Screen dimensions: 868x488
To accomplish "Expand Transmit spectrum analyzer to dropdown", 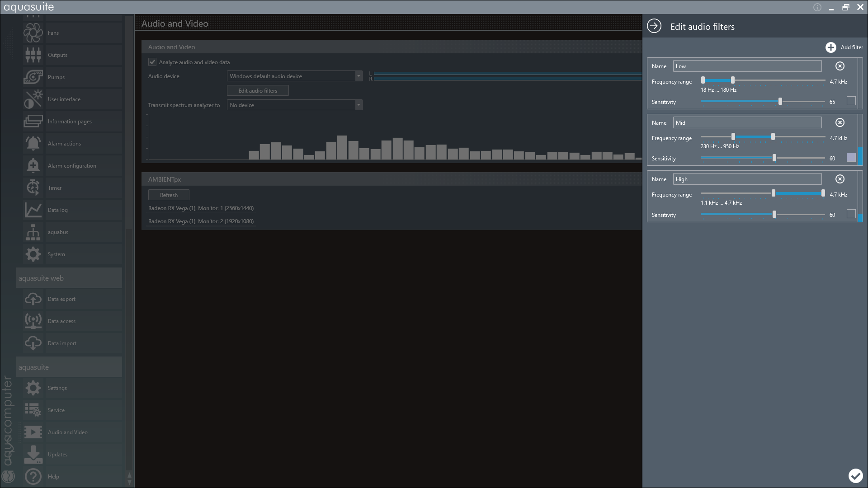I will pyautogui.click(x=294, y=105).
